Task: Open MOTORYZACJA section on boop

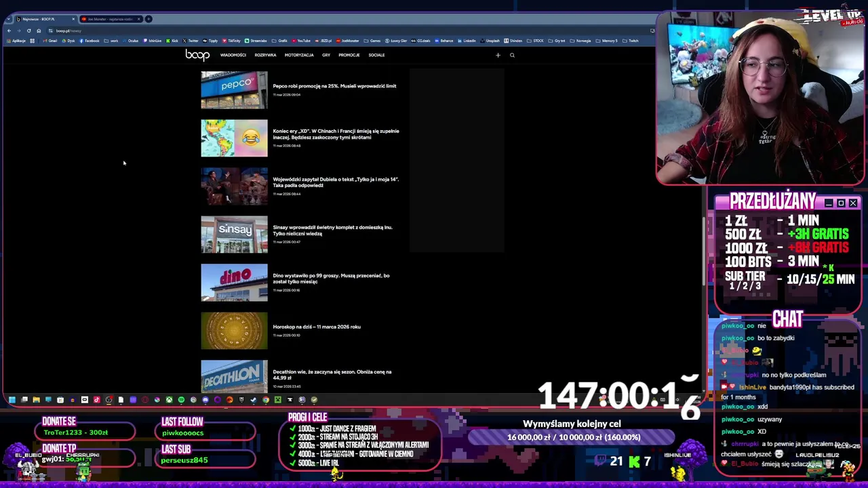Action: pyautogui.click(x=299, y=56)
